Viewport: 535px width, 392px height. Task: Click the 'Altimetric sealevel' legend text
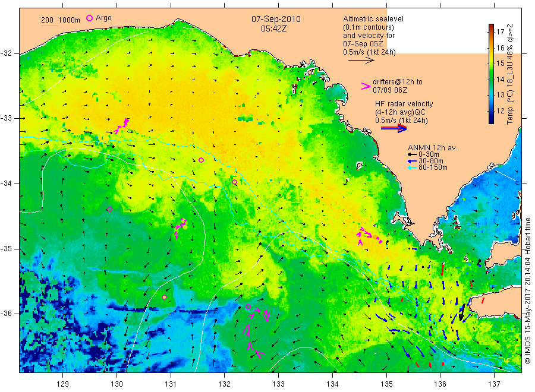pos(373,19)
